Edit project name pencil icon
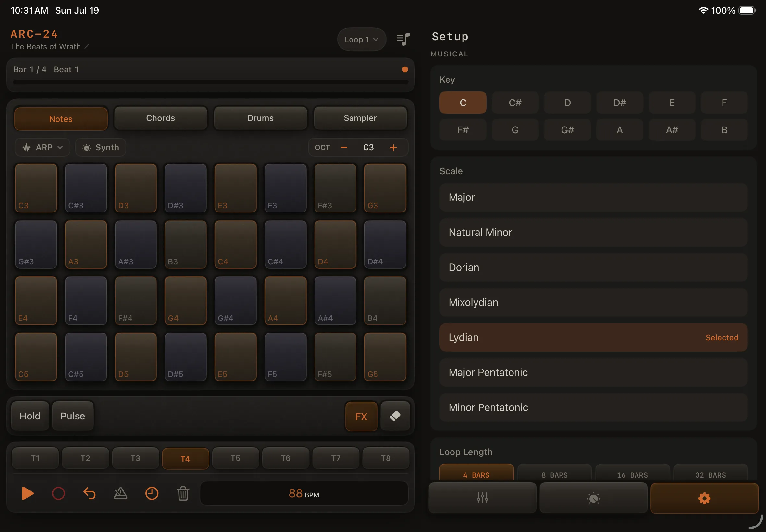 [87, 47]
